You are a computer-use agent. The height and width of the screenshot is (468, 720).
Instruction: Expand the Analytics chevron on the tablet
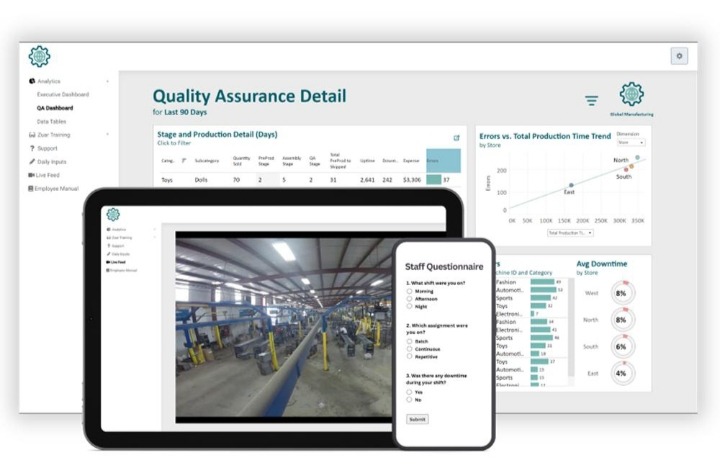[x=155, y=229]
